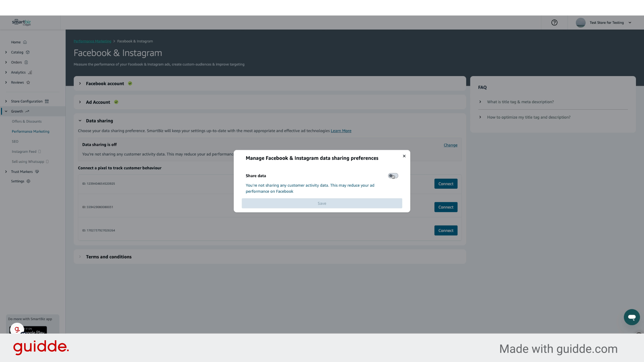This screenshot has width=644, height=362.
Task: Open the Learn More link
Action: pyautogui.click(x=341, y=131)
